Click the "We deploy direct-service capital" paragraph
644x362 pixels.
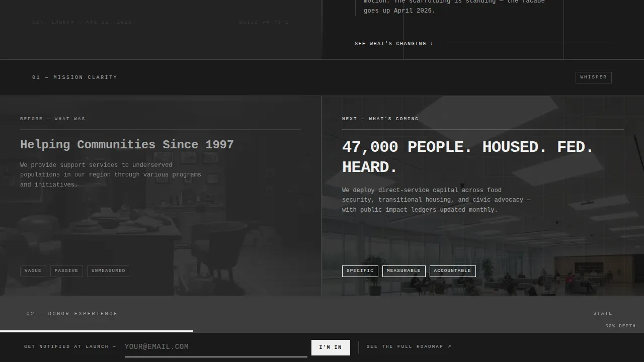(x=436, y=200)
